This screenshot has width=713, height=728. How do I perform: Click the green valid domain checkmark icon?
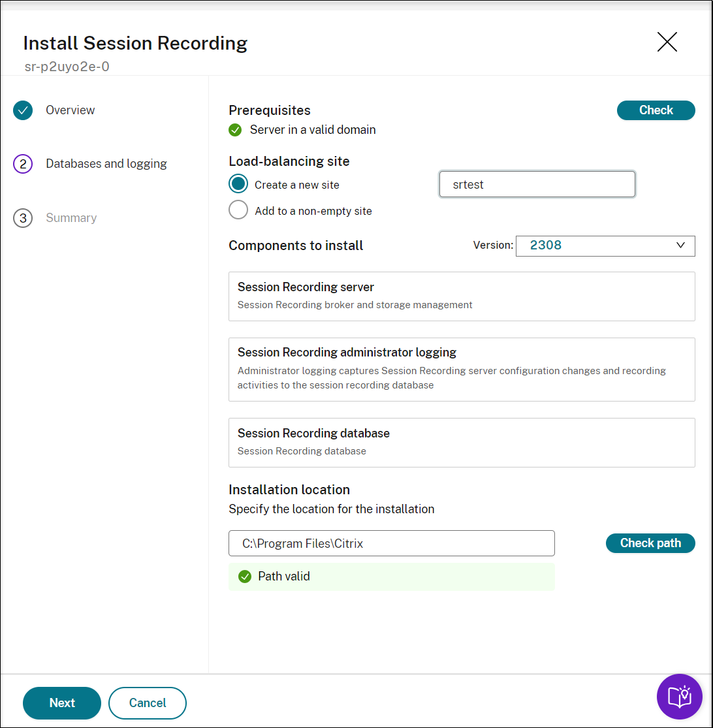(235, 130)
